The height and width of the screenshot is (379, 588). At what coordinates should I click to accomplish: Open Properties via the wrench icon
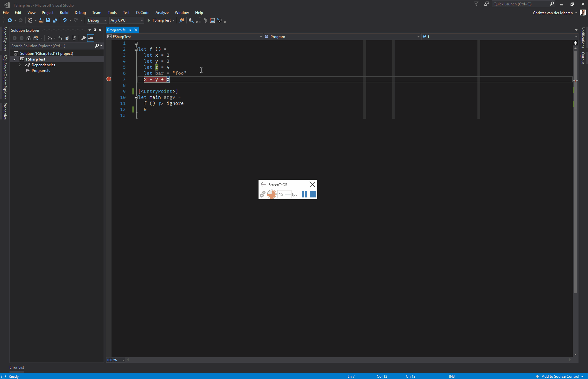[x=83, y=38]
